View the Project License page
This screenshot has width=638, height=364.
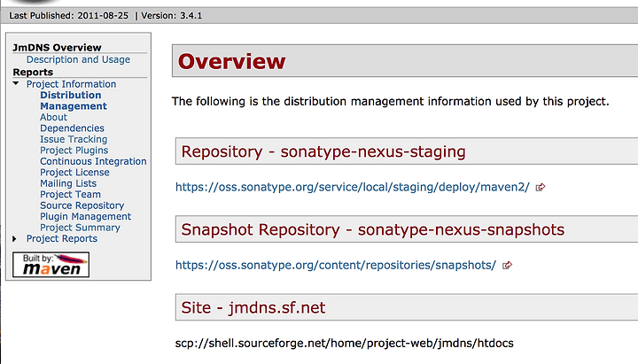tap(74, 172)
